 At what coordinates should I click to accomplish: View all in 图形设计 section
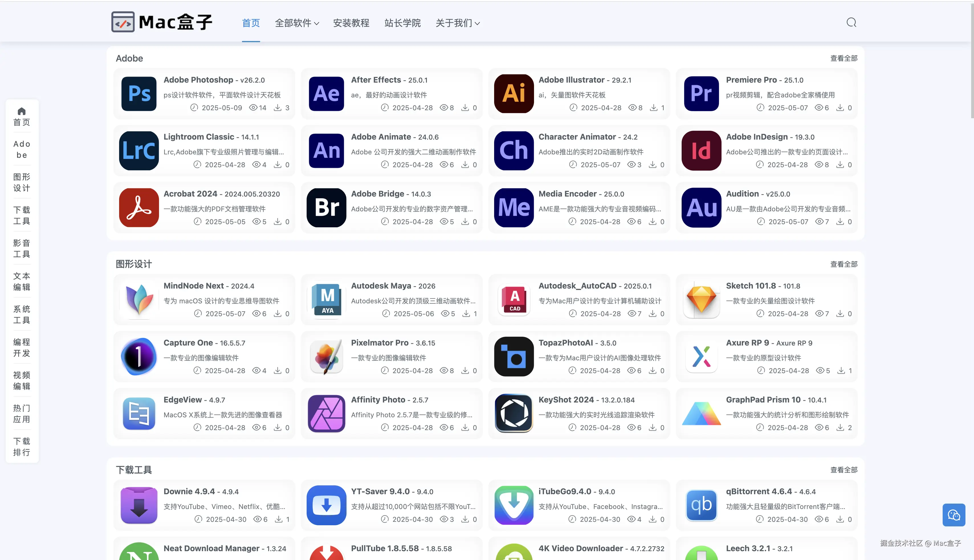[x=843, y=264]
